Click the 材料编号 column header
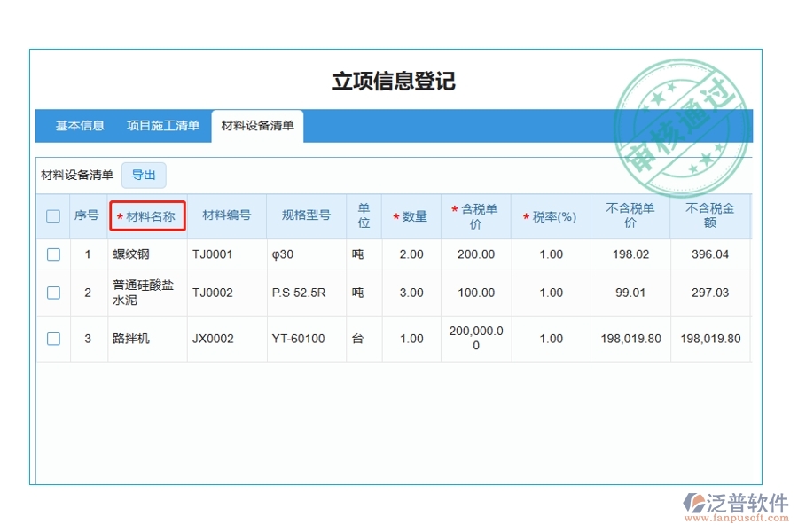This screenshot has width=798, height=532. 225,215
